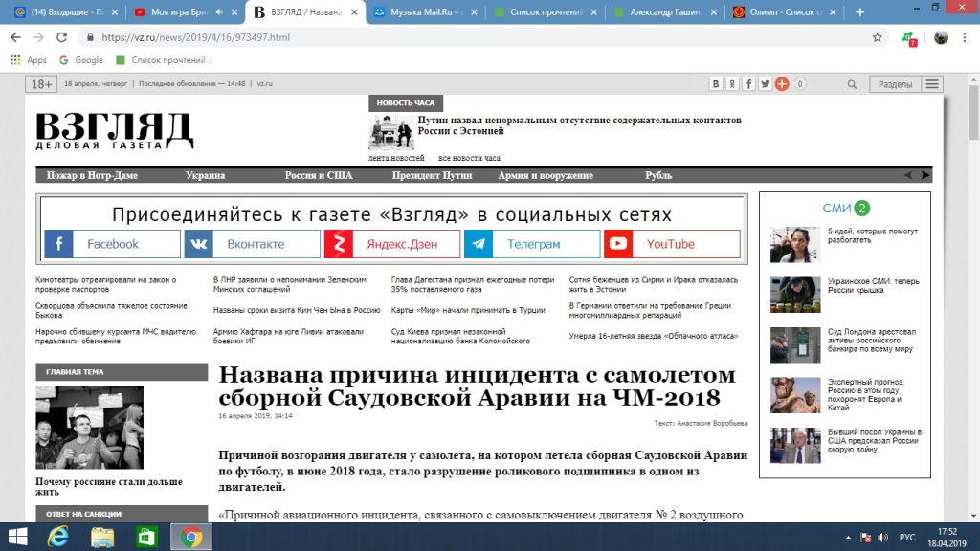Switch to the Олимп tab
The image size is (980, 551).
pyautogui.click(x=785, y=11)
